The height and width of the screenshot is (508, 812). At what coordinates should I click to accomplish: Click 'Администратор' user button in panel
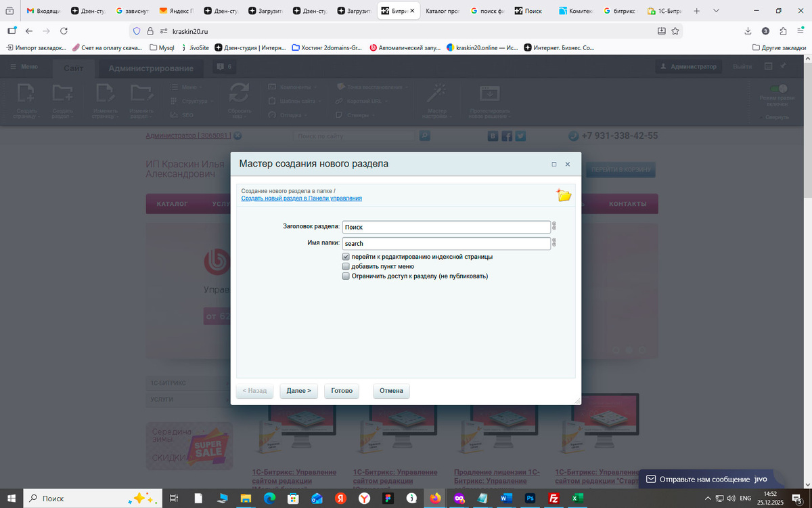point(688,67)
